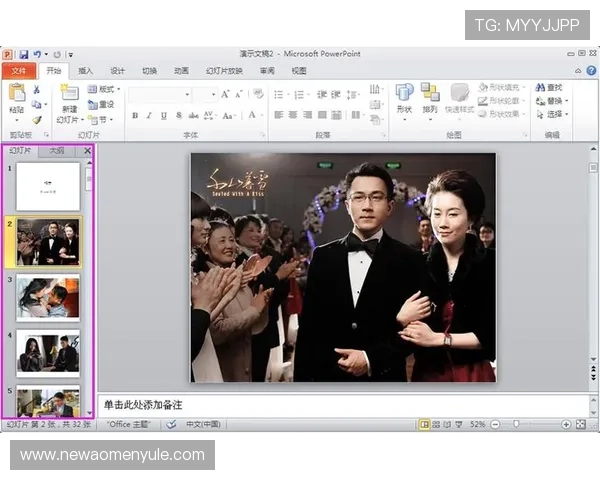
Task: Click Decrease Font Size icon
Action: pos(239,94)
